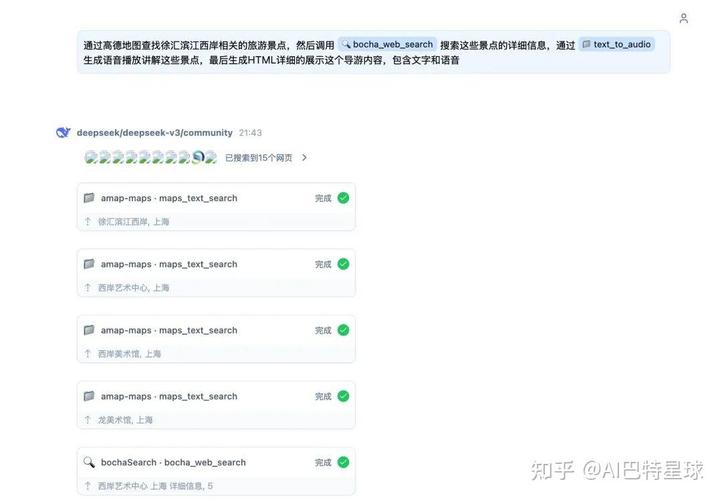Viewport: 722px width, 500px height.
Task: Select the 西岸美术馆, 上海 query text
Action: 129,354
